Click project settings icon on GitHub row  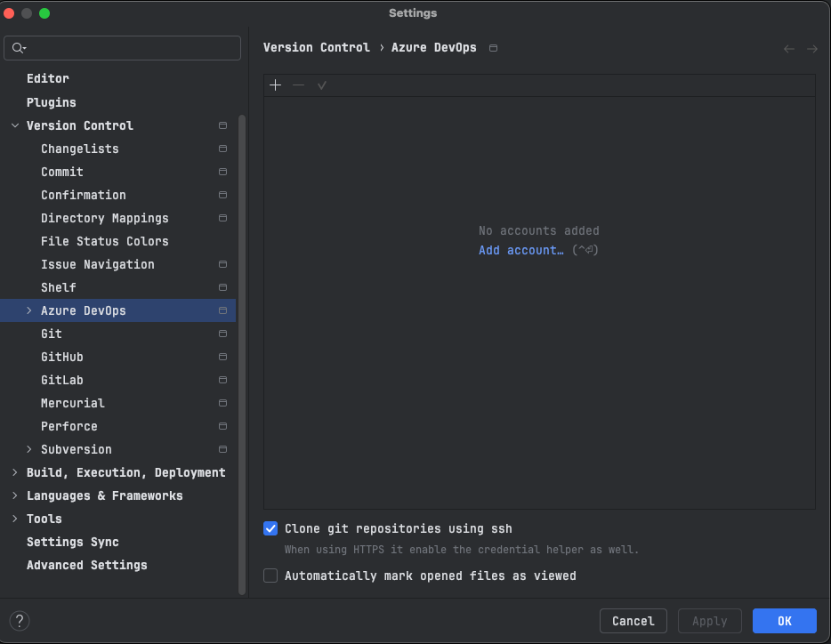click(x=222, y=357)
